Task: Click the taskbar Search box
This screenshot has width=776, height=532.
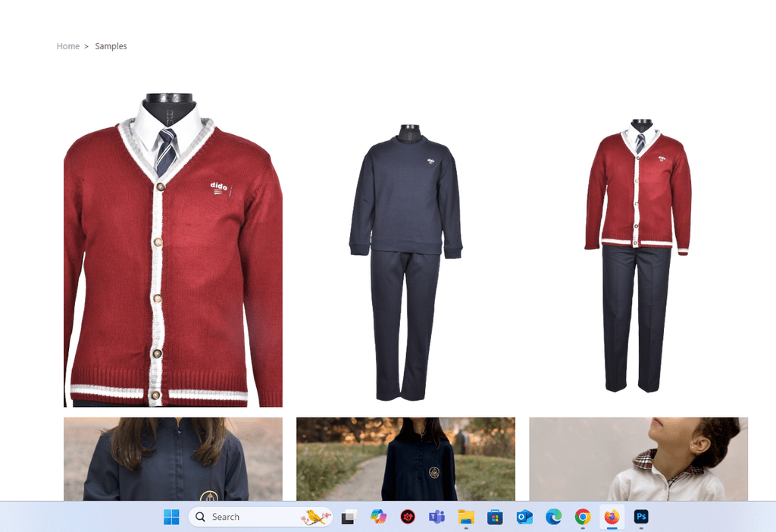Action: [x=261, y=517]
